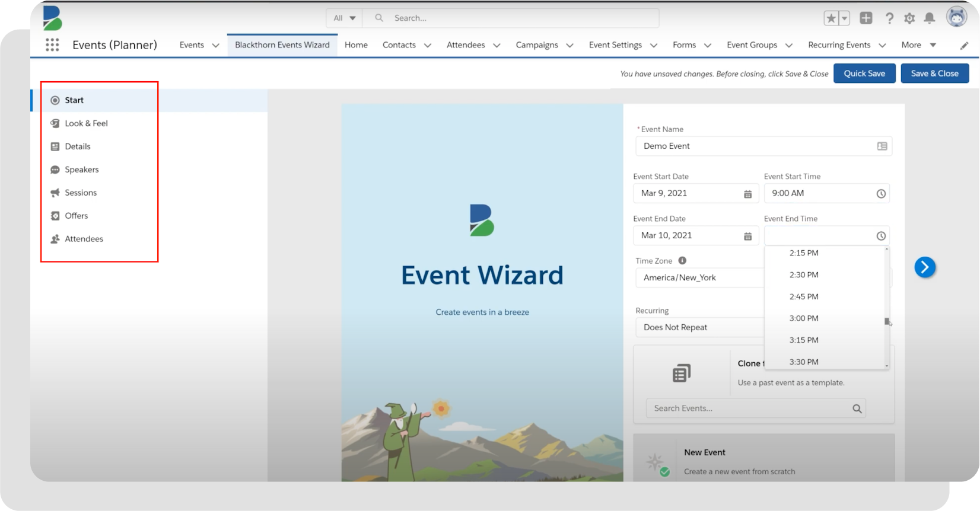Click the Event End Time clock icon
Image resolution: width=980 pixels, height=511 pixels.
coord(881,236)
